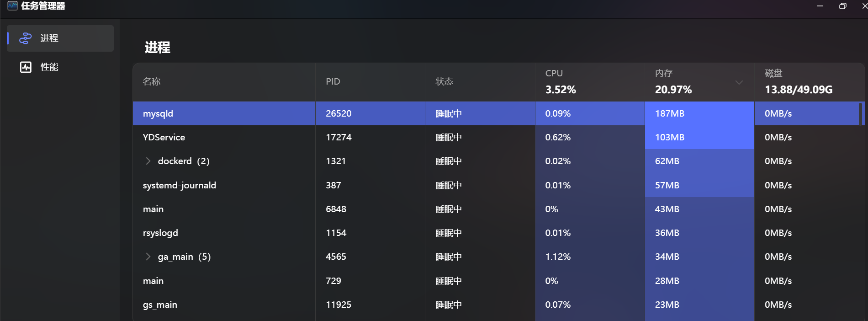The height and width of the screenshot is (321, 868).
Task: Click the process list vertical scrollbar
Action: [861, 114]
